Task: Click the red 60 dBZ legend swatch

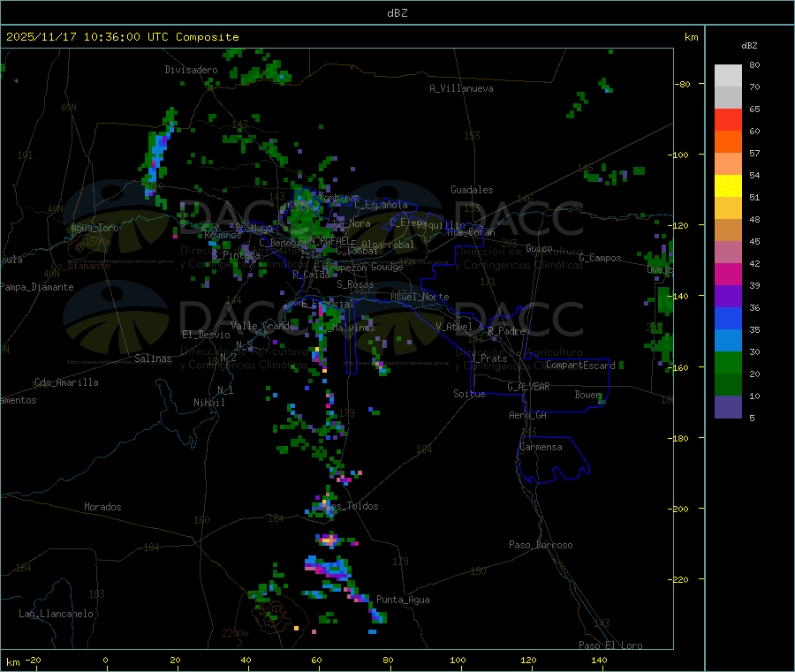Action: point(728,119)
